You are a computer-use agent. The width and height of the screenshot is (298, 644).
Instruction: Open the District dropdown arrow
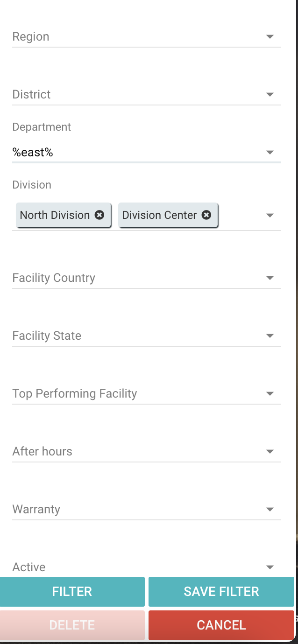click(270, 95)
